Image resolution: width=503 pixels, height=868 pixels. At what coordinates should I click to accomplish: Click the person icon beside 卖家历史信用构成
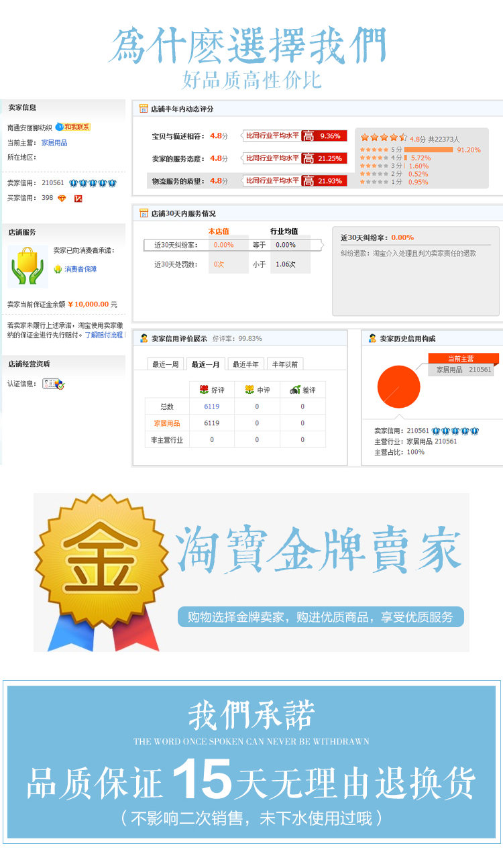coord(372,339)
